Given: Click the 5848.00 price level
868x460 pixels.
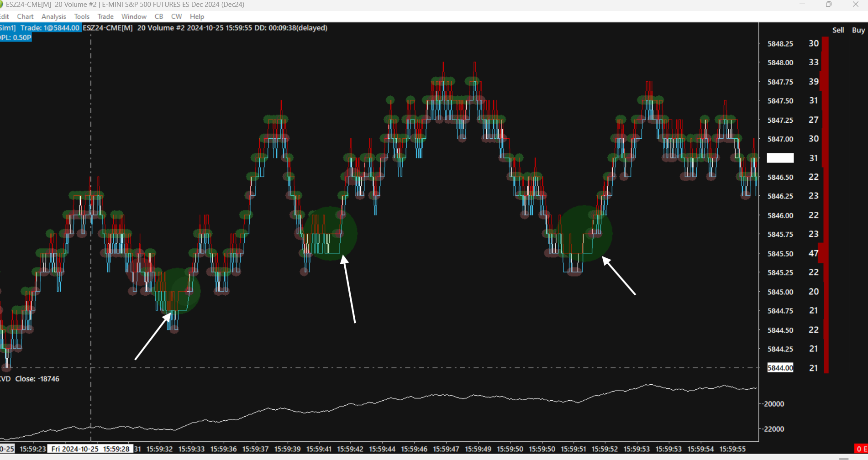Looking at the screenshot, I should pyautogui.click(x=780, y=63).
